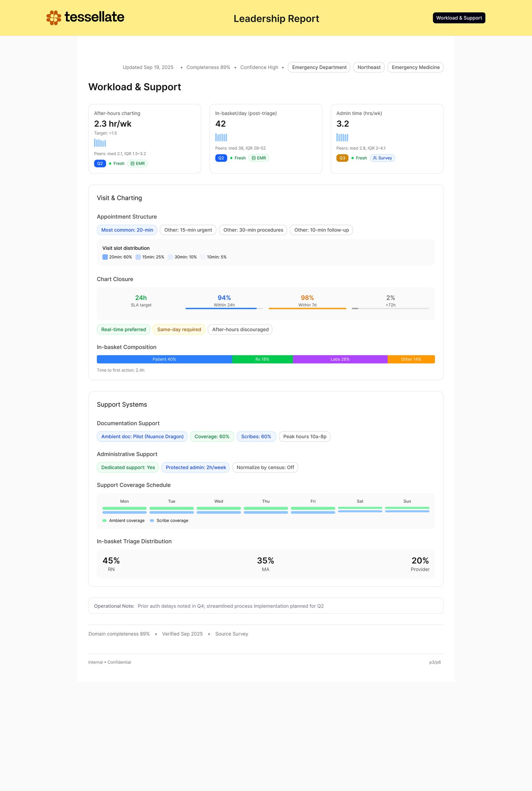This screenshot has width=532, height=791.
Task: Click the Workload & Support header tab
Action: tap(459, 18)
